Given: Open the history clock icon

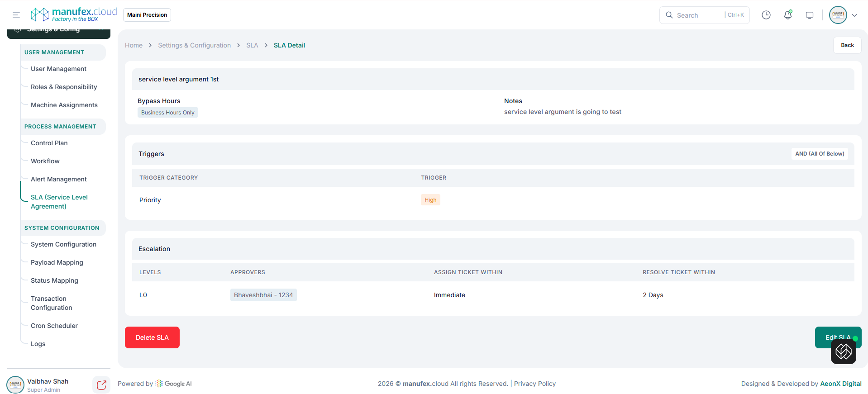Looking at the screenshot, I should [x=766, y=15].
